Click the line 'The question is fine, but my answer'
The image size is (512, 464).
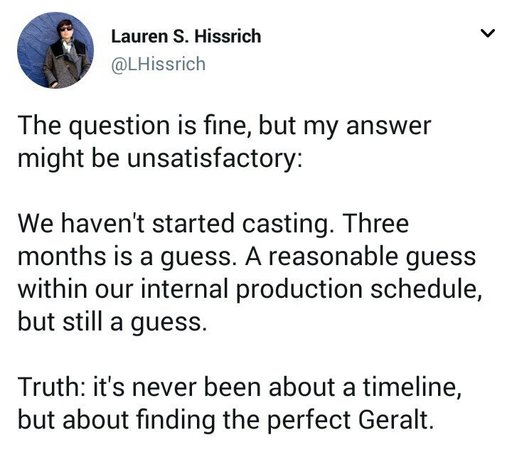(224, 127)
